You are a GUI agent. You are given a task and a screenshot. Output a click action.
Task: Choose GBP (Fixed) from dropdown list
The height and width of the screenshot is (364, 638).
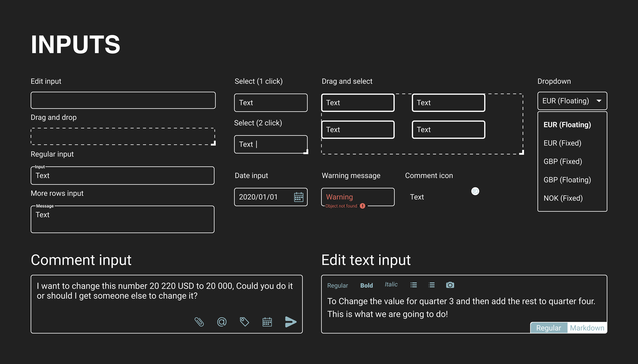point(563,161)
